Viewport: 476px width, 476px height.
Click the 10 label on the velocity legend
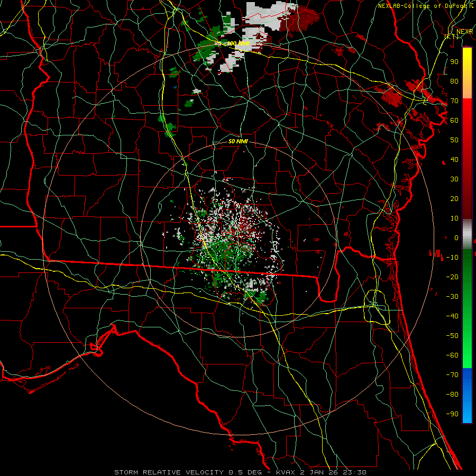pyautogui.click(x=454, y=218)
